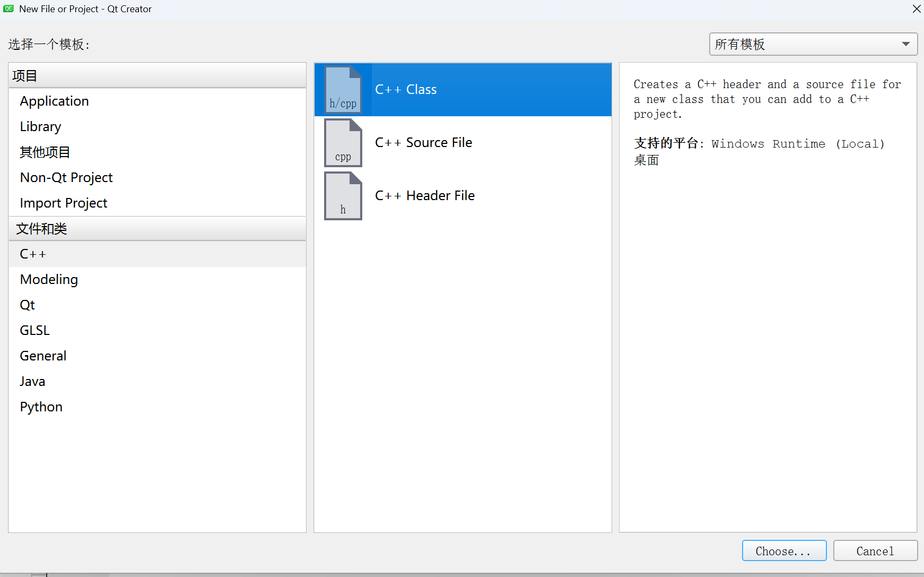Select the Python category
This screenshot has height=577, width=924.
click(157, 407)
